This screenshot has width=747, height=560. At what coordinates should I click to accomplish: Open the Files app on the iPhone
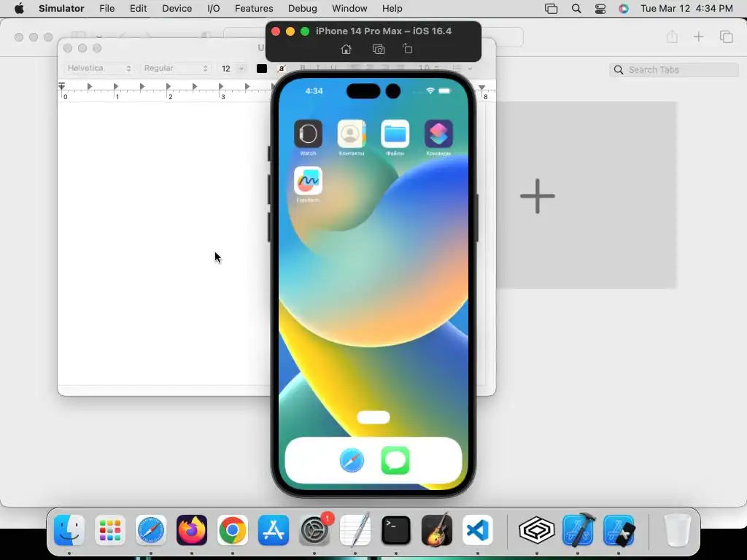click(395, 134)
